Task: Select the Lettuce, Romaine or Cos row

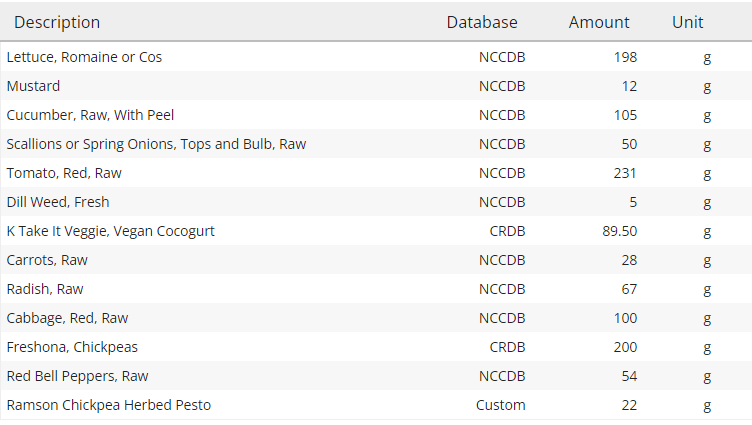Action: [x=84, y=57]
